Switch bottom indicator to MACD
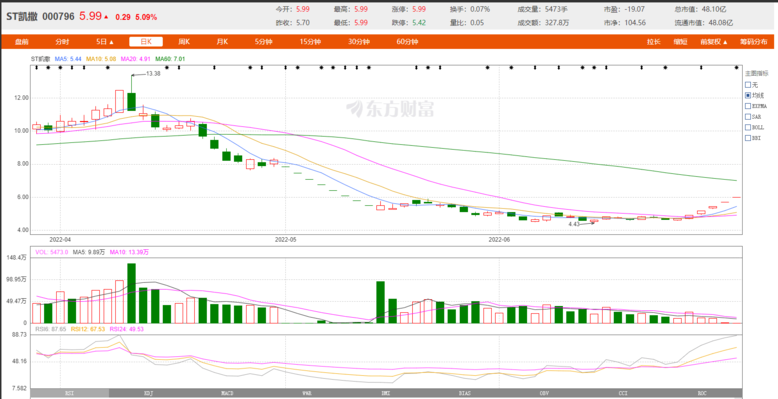The image size is (778, 399). pyautogui.click(x=227, y=393)
